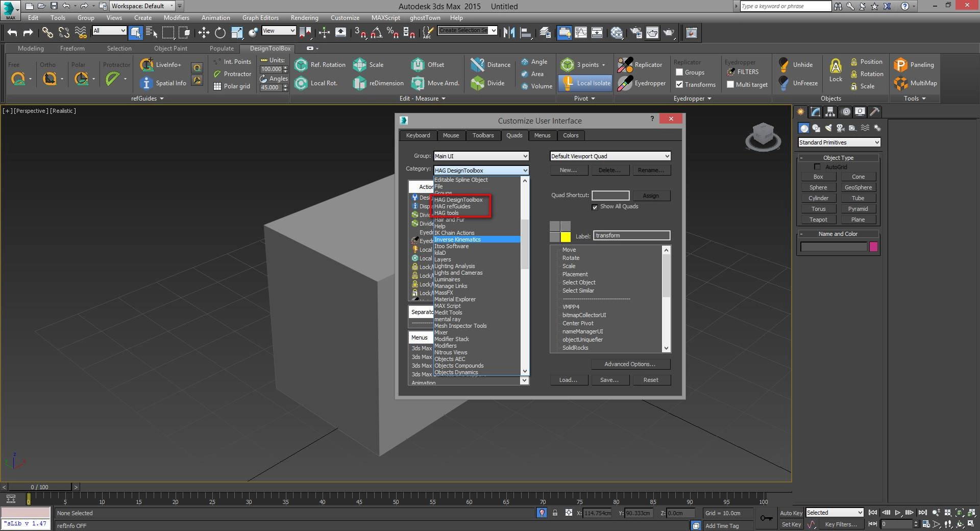Click the Undo arrow in main toolbar
Viewport: 980px width, 531px height.
click(x=12, y=33)
